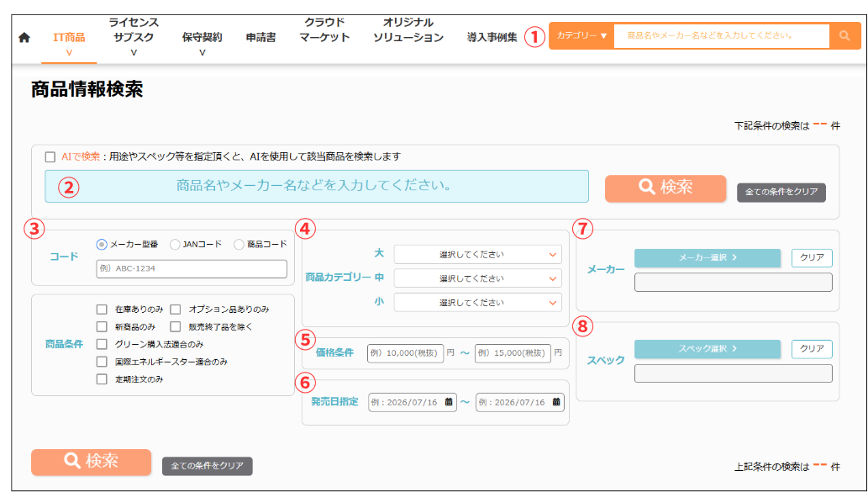Click the 商品情報検索 heading
This screenshot has height=492, width=868.
(87, 89)
